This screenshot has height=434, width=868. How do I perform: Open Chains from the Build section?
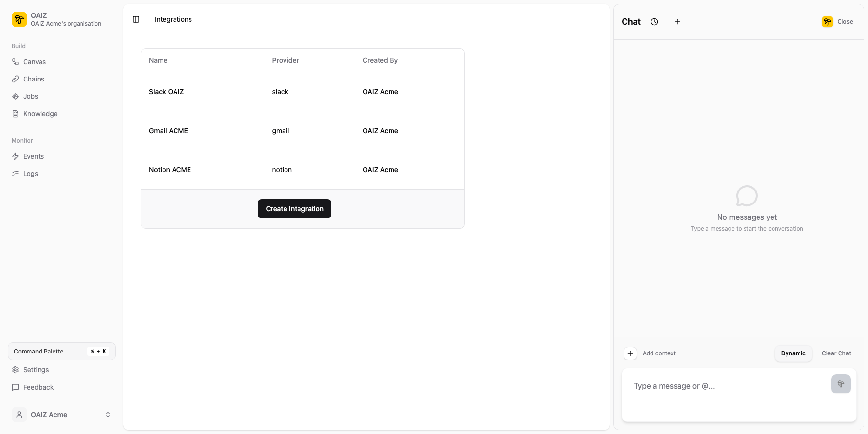coord(33,79)
